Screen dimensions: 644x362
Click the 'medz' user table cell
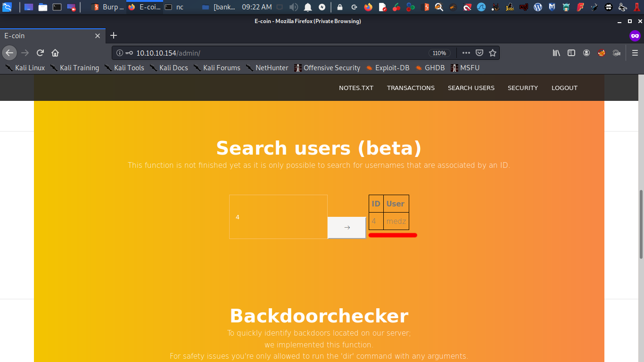point(396,221)
